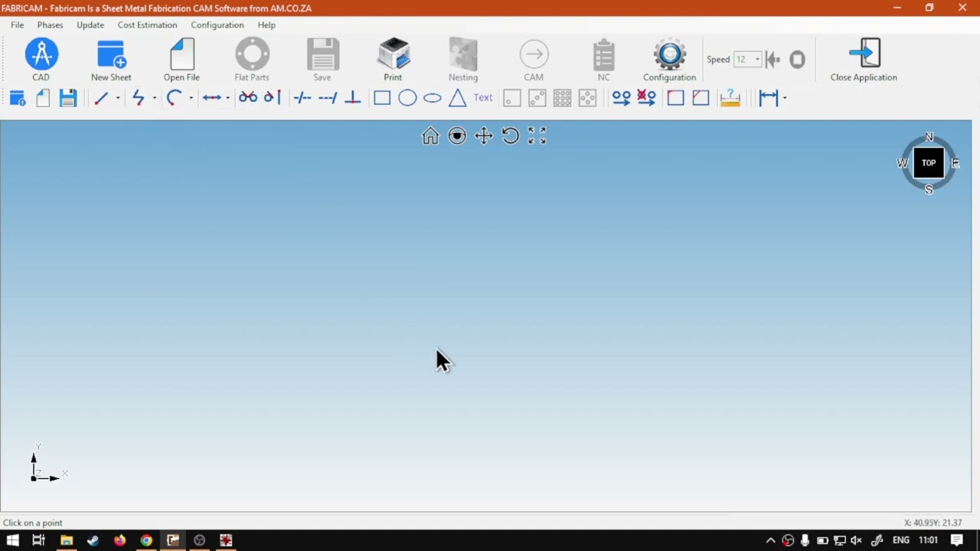Select the Dimension tool
The width and height of the screenshot is (980, 551).
click(768, 98)
